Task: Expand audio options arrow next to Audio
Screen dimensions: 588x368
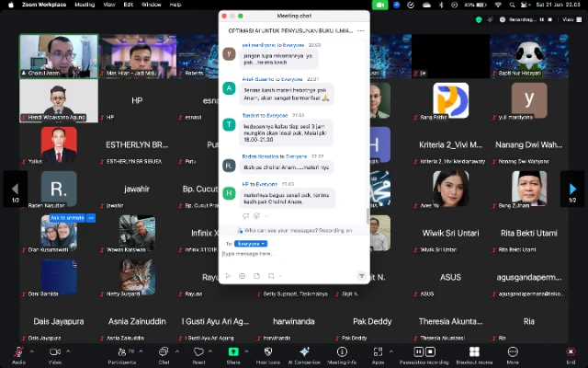Action: pos(31,351)
